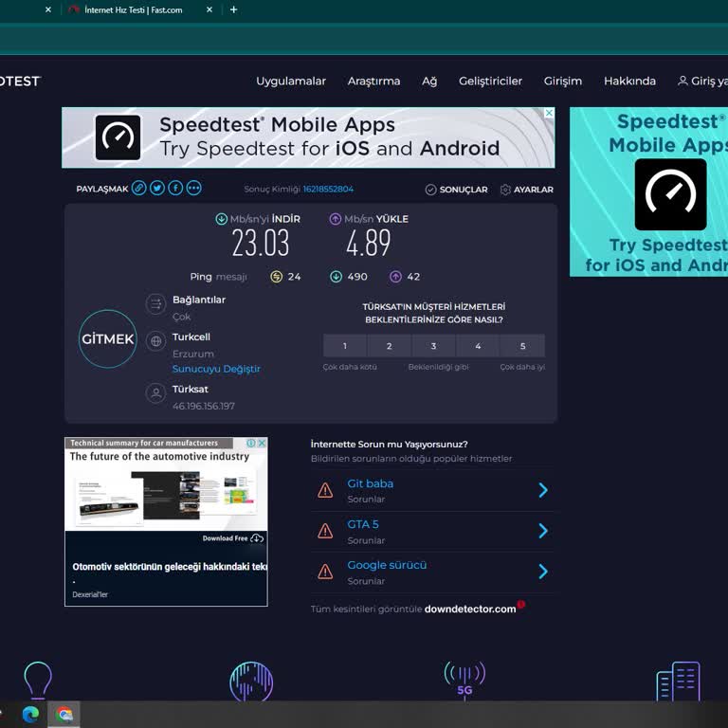Click the idle ping icon beside 24
The height and width of the screenshot is (728, 728).
coord(276,277)
